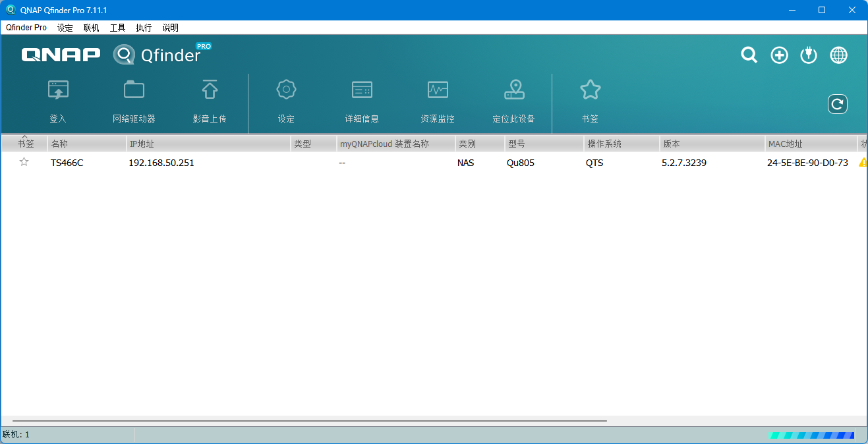Maximize the Qfinder Pro window
This screenshot has width=868, height=444.
tap(822, 10)
